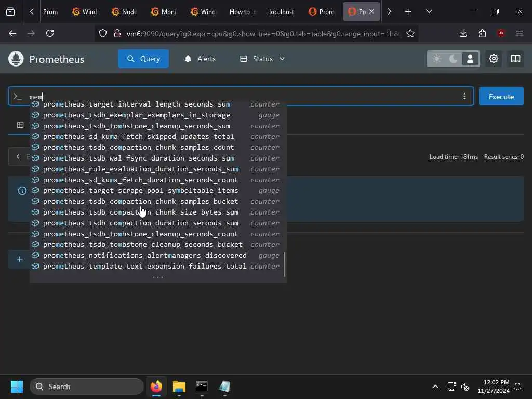Pick prometheus_tsdb_compaction_duration_seconds_sum
Viewport: 532px width, 399px height.
click(x=158, y=223)
